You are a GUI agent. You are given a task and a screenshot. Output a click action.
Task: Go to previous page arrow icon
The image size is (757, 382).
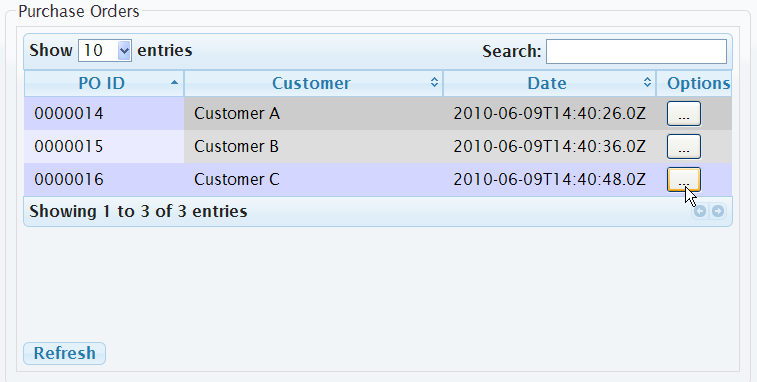click(700, 211)
